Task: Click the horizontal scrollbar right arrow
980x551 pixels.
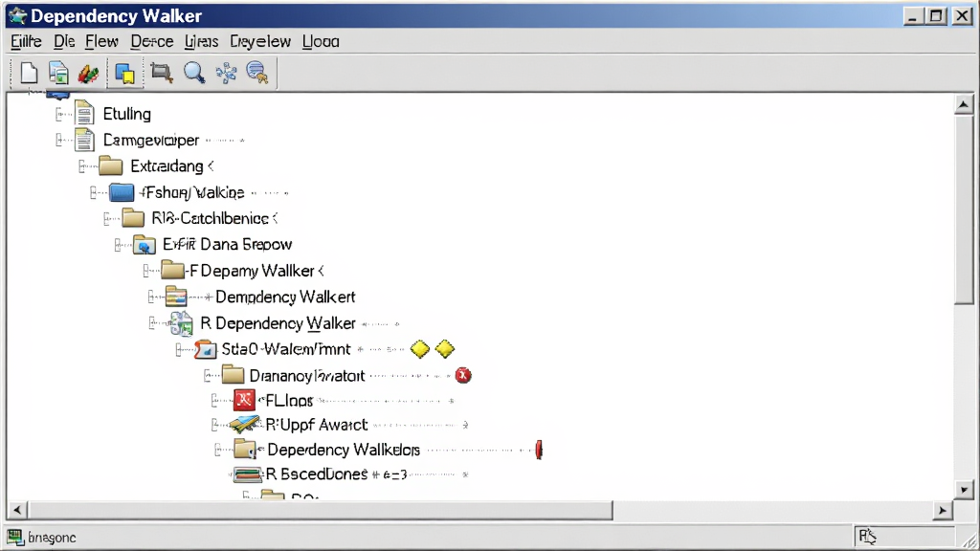Action: point(942,511)
